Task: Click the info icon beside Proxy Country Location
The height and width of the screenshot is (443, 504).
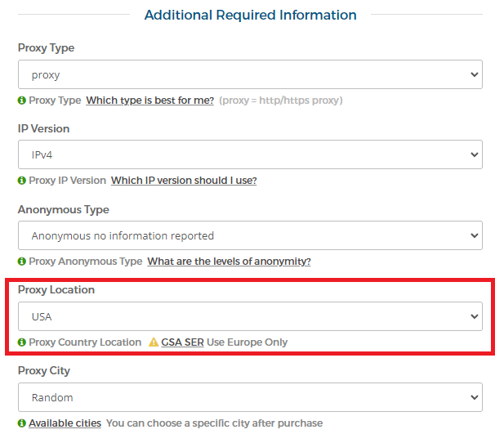Action: 21,342
